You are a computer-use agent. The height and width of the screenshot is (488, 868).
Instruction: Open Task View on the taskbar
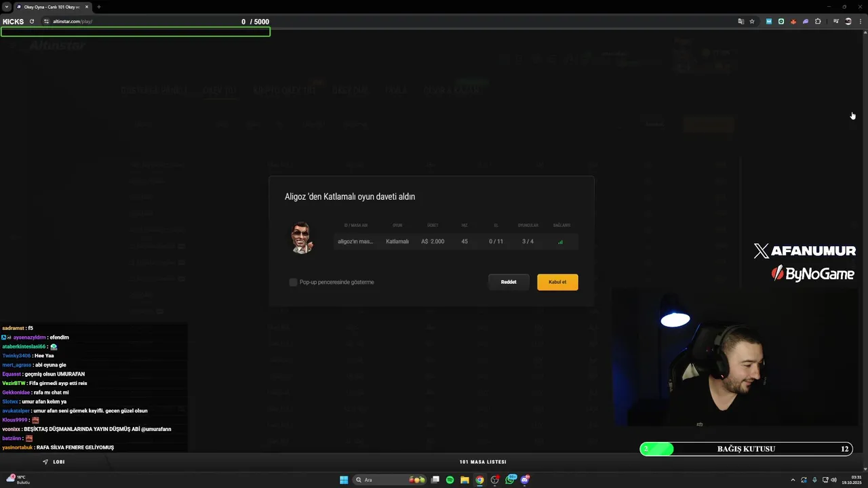tap(435, 480)
